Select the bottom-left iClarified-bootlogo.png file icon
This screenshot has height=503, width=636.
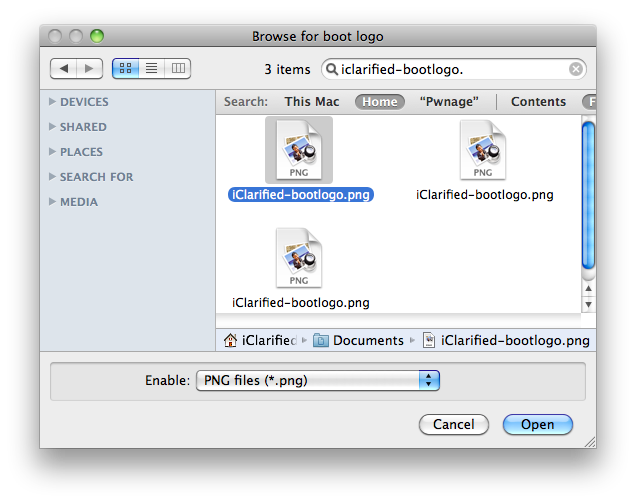pyautogui.click(x=300, y=259)
